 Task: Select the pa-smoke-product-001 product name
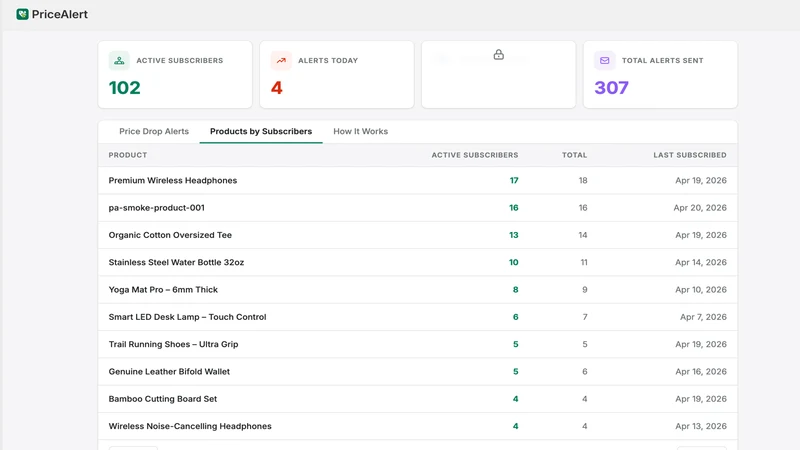click(157, 208)
